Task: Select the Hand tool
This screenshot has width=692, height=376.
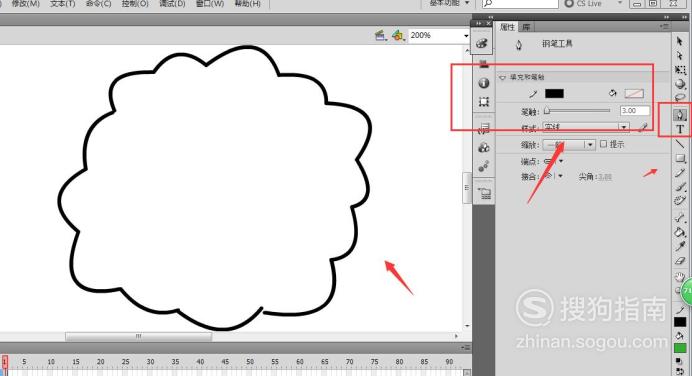Action: point(680,277)
